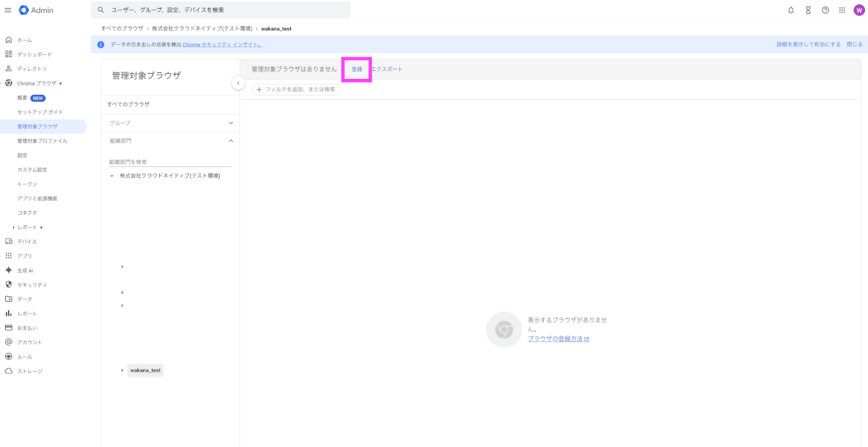Click the デバイス devices icon
The height and width of the screenshot is (447, 868).
[x=9, y=242]
